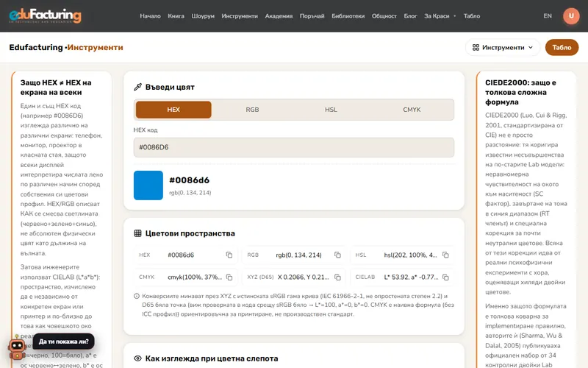This screenshot has width=588, height=368.
Task: Click the info icon beside conversion note
Action: (137, 296)
